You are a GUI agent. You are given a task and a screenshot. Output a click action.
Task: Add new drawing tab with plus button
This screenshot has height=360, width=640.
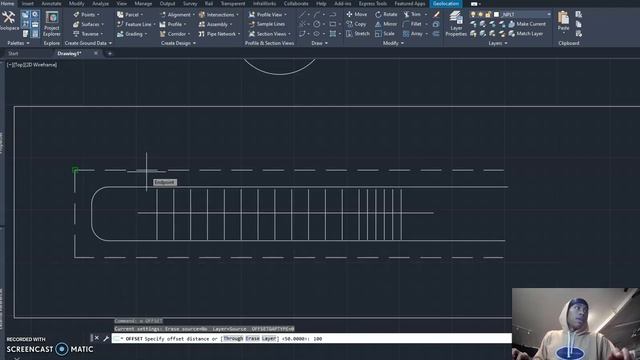pos(109,53)
